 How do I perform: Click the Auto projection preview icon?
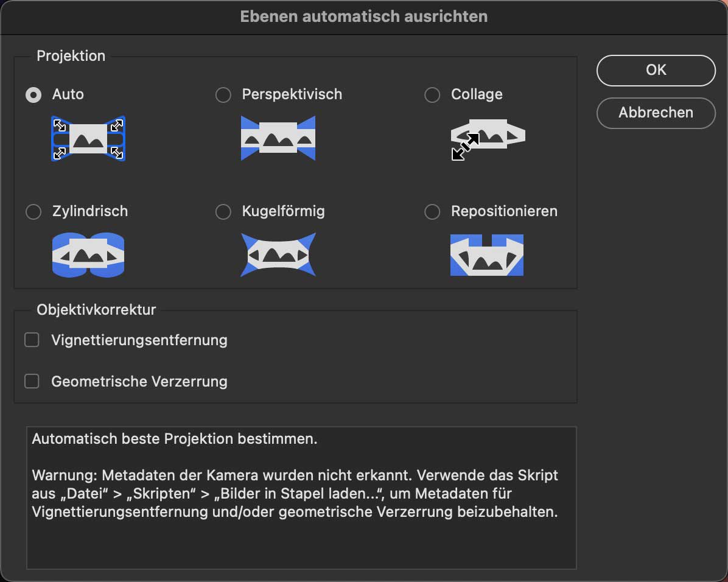[x=88, y=138]
